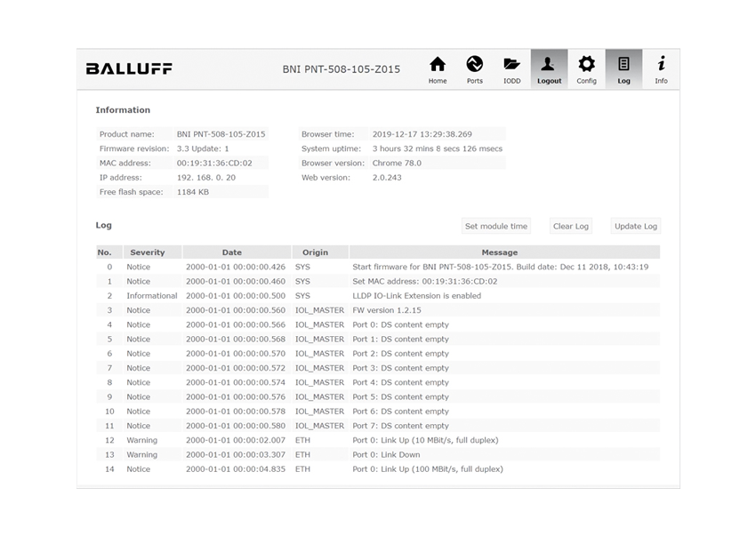The height and width of the screenshot is (536, 756).
Task: Click the SYS origin in row 0
Action: point(302,267)
